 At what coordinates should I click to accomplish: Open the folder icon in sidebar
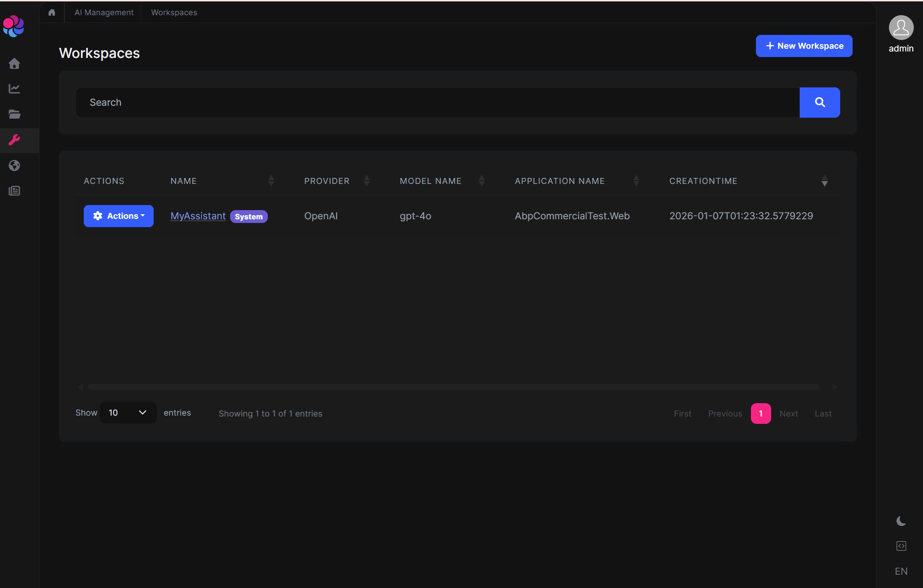point(14,114)
